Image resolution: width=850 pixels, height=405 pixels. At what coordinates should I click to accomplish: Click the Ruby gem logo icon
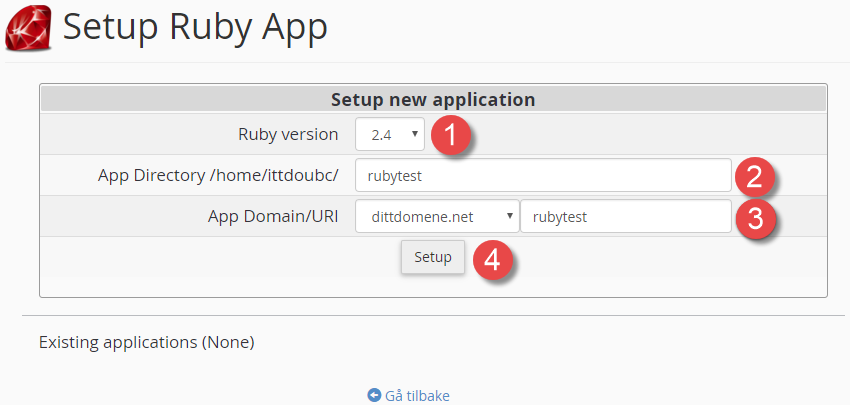click(x=29, y=28)
